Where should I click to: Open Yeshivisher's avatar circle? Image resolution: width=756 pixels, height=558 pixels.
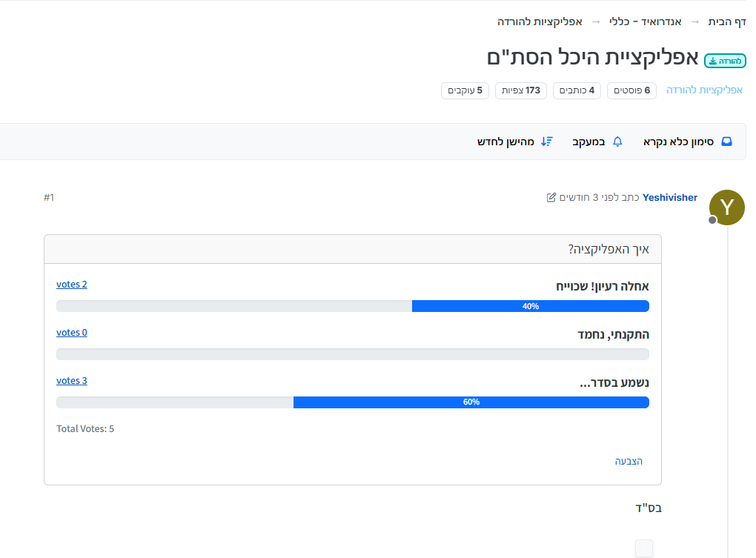(x=727, y=207)
